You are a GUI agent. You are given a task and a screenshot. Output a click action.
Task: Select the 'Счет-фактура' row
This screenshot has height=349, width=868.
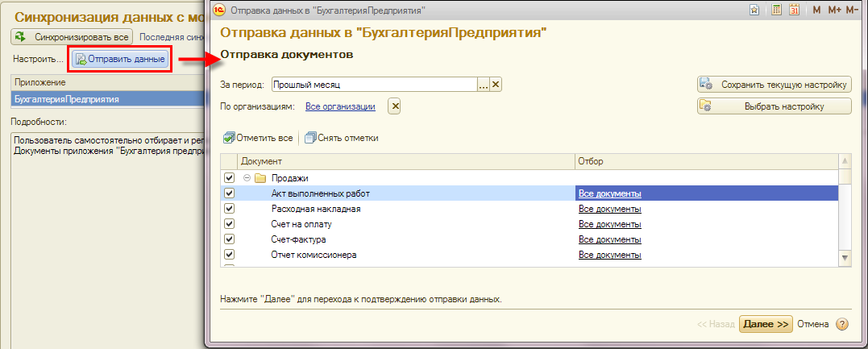tap(530, 240)
